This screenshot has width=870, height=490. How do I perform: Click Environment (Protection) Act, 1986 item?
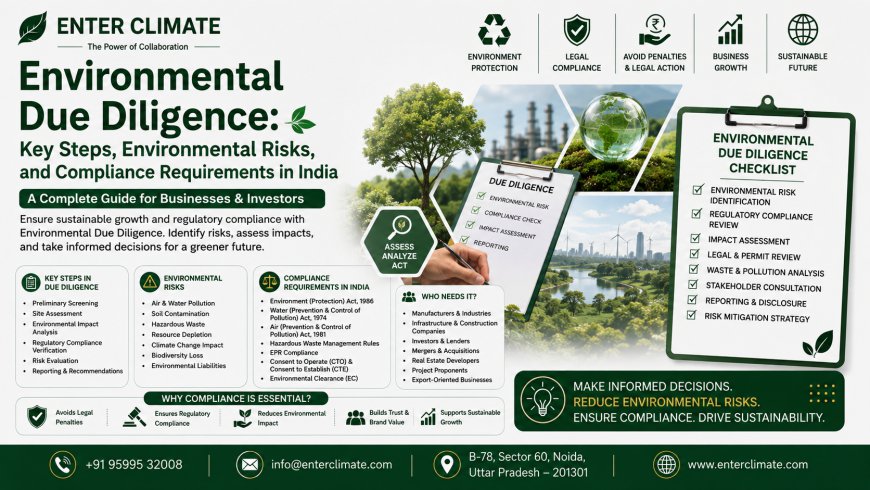[322, 301]
